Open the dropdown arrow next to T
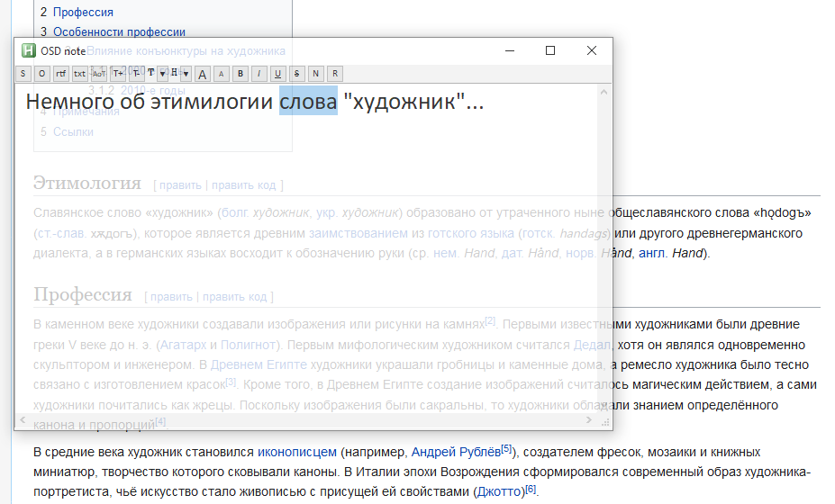 coord(162,74)
